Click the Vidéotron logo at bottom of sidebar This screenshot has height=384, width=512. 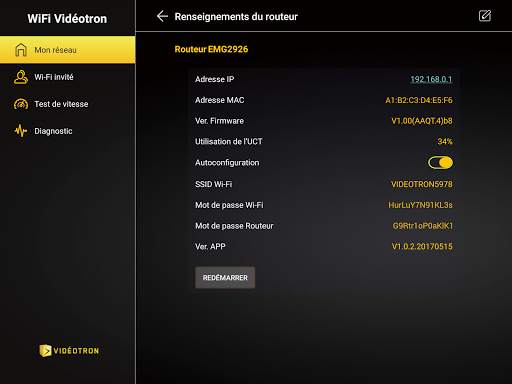[69, 351]
